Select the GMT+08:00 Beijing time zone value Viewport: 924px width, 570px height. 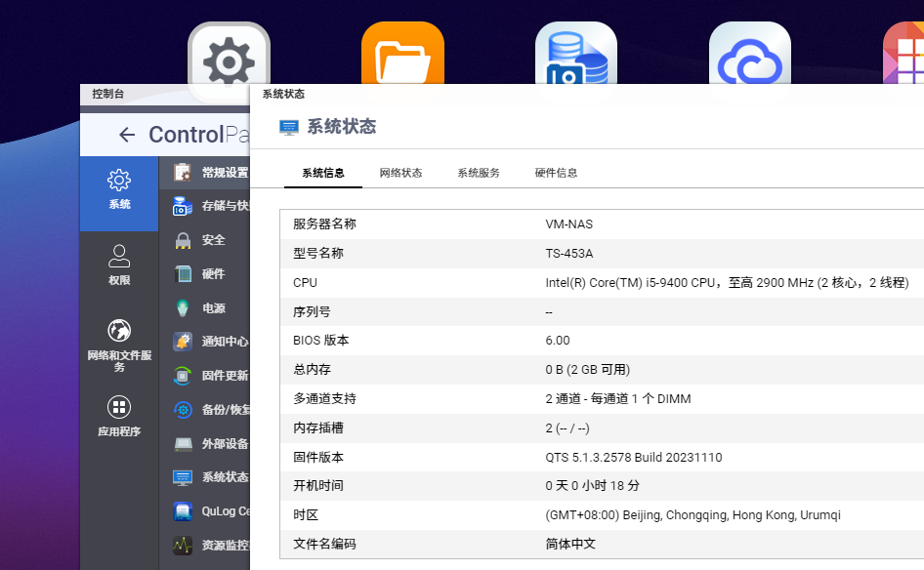pos(693,515)
